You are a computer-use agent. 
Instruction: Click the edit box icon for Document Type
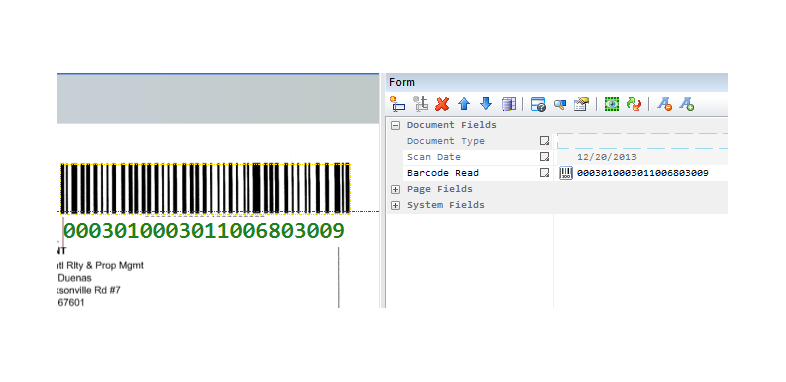(544, 141)
